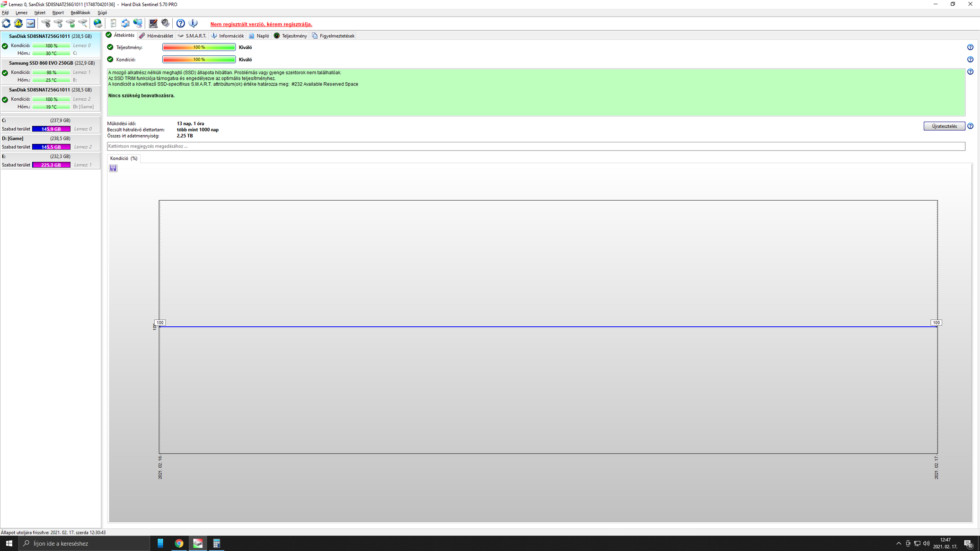Click the speaker sound toolbar icon
980x551 pixels.
[165, 23]
